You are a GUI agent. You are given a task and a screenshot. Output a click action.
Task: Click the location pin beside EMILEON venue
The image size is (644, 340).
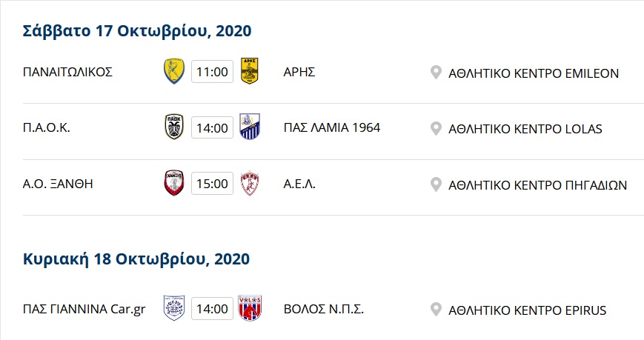click(436, 73)
